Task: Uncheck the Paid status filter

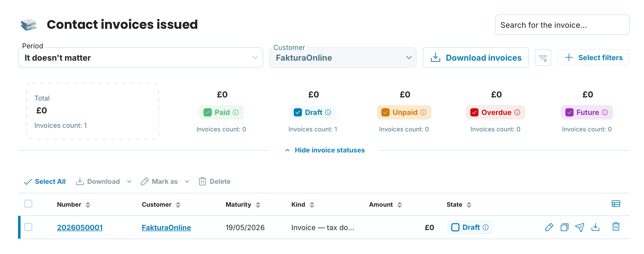Action: (x=208, y=112)
